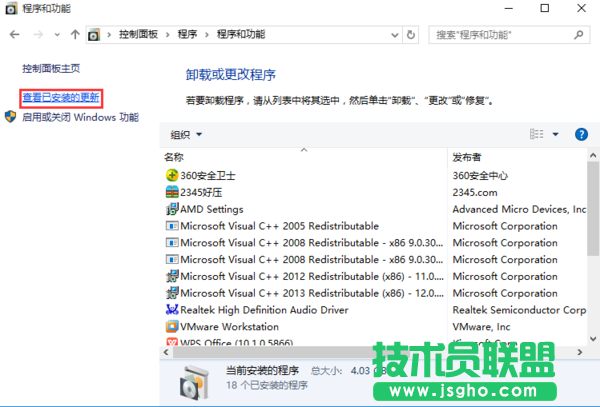The width and height of the screenshot is (600, 407).
Task: Click the 2345好压 archive icon
Action: click(x=172, y=192)
